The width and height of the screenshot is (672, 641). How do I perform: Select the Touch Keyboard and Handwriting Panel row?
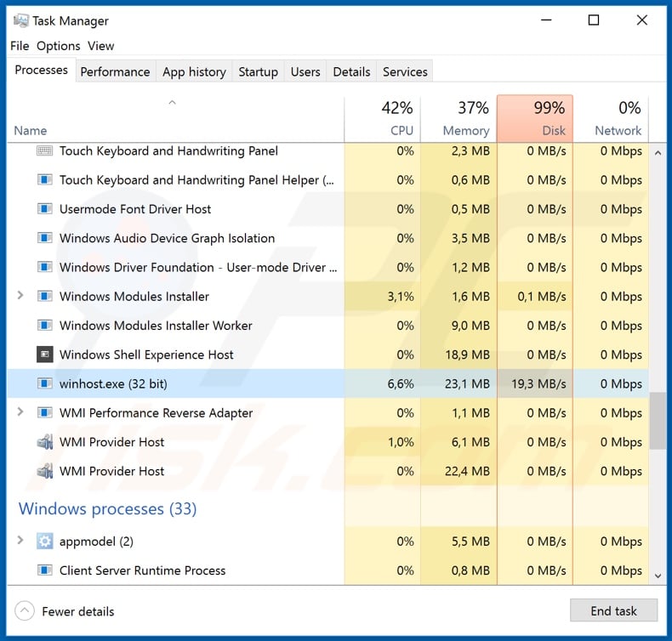327,150
